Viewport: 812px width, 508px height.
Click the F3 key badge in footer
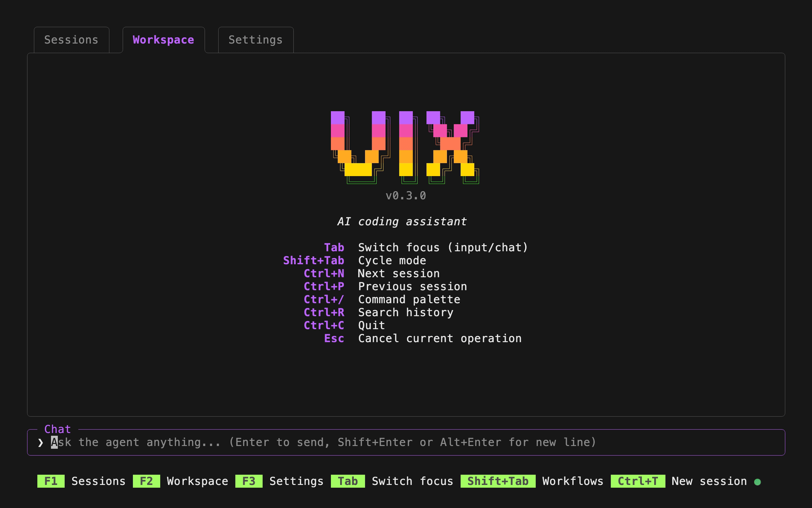coord(249,481)
